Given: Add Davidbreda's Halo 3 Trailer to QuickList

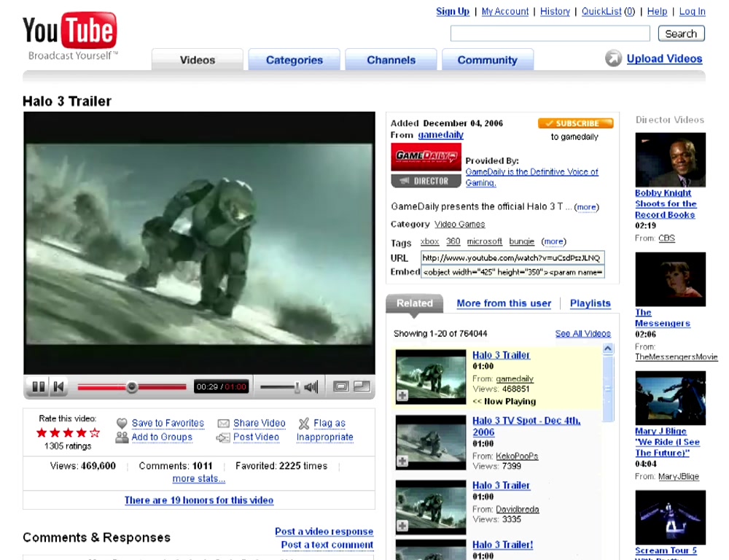Looking at the screenshot, I should [x=402, y=526].
